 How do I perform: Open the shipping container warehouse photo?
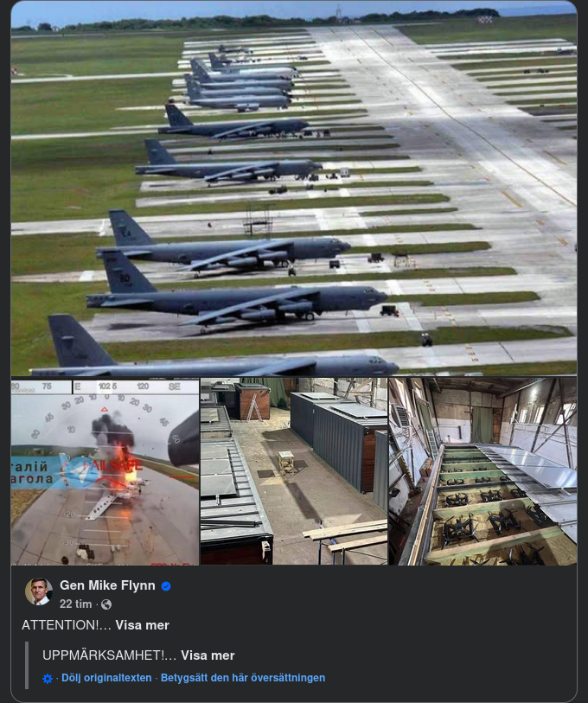click(294, 471)
